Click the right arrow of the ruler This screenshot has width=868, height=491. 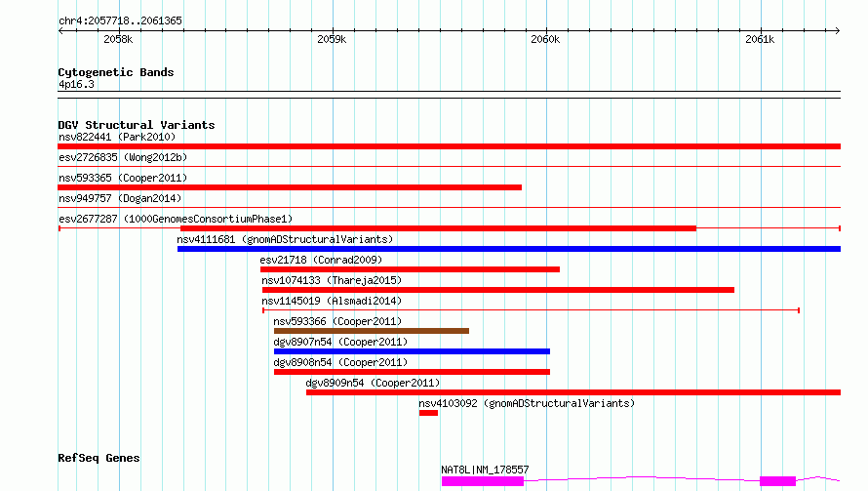click(838, 30)
